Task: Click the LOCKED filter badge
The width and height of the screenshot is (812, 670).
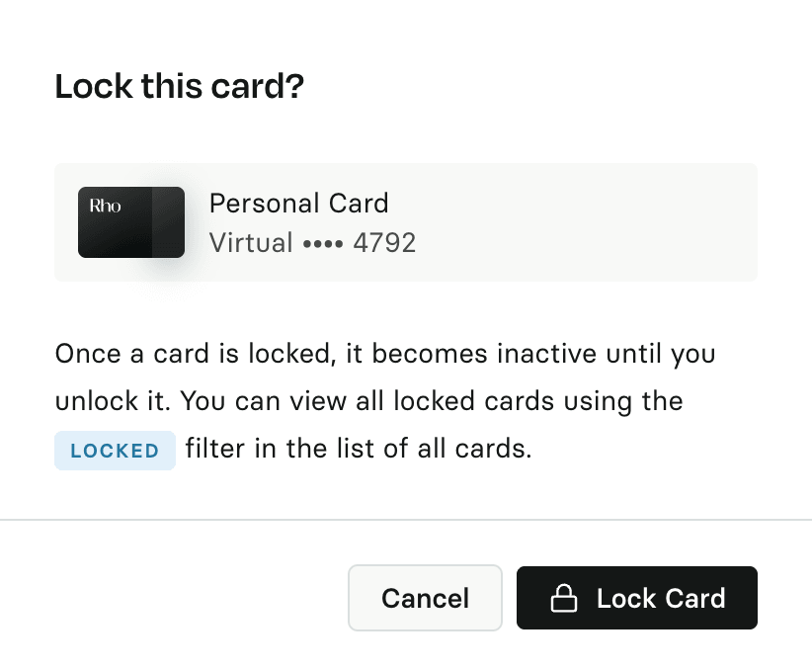Action: [115, 451]
